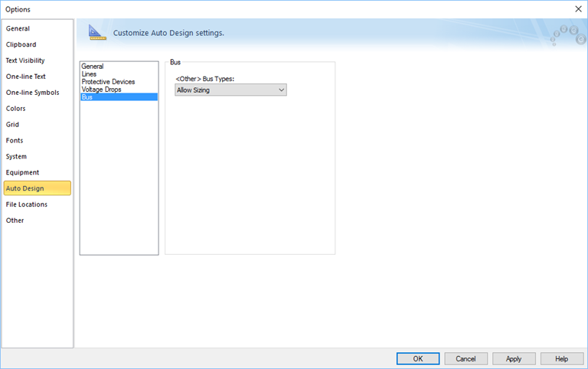Choose Protective Devices in the list
The width and height of the screenshot is (588, 369).
(x=108, y=82)
